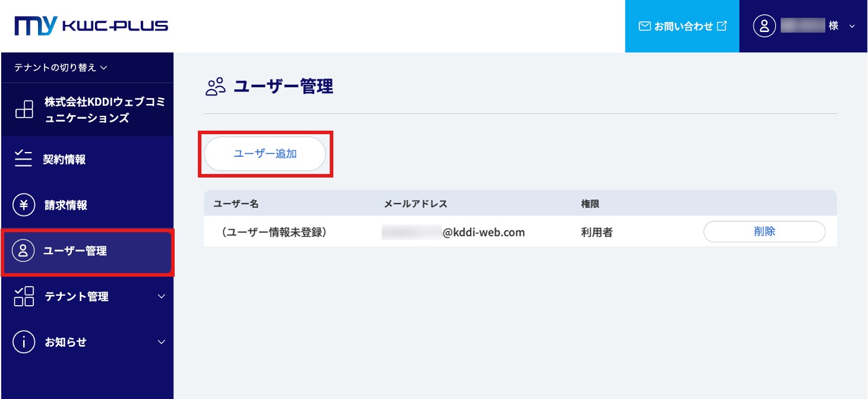Viewport: 868px width, 399px height.
Task: Select 株式会社KDDIウェブコミュニケーションズ tenant name
Action: [105, 110]
